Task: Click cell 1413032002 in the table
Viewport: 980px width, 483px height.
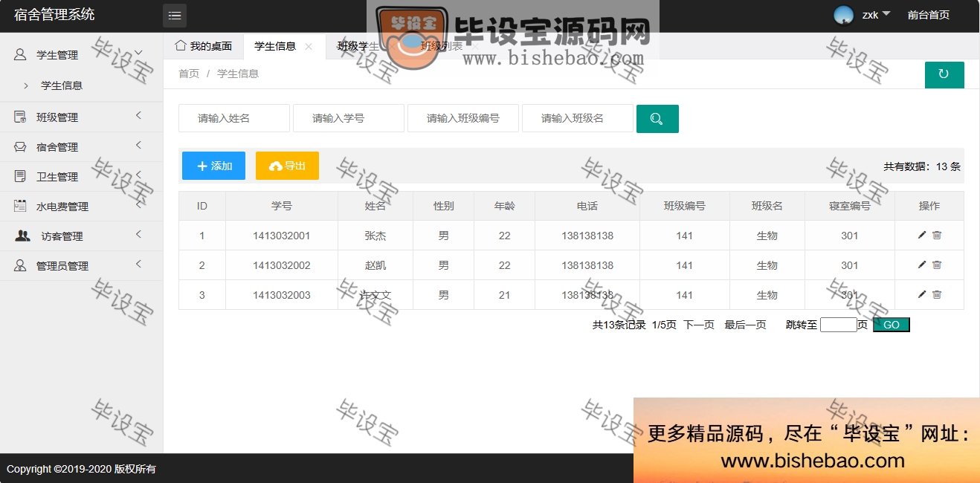Action: click(282, 265)
